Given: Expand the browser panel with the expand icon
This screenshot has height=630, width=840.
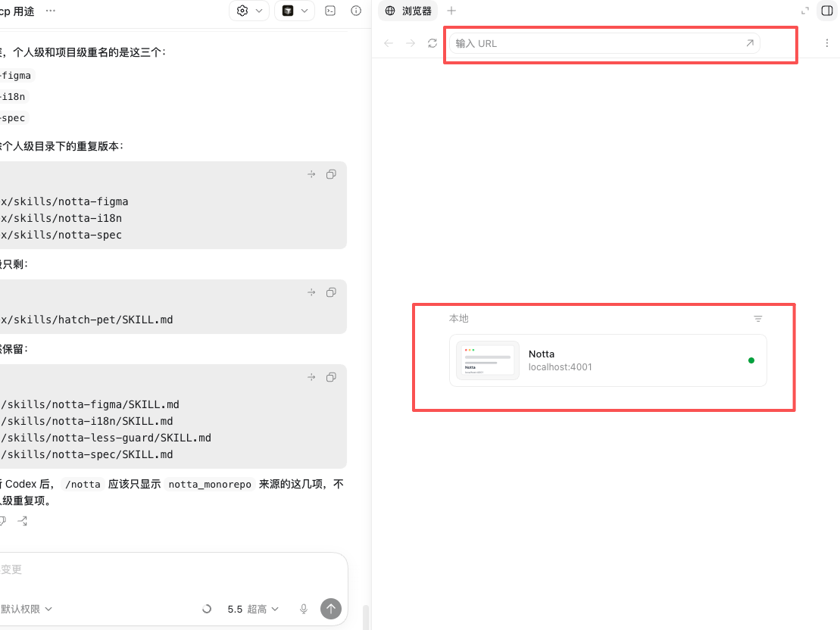Looking at the screenshot, I should 804,11.
